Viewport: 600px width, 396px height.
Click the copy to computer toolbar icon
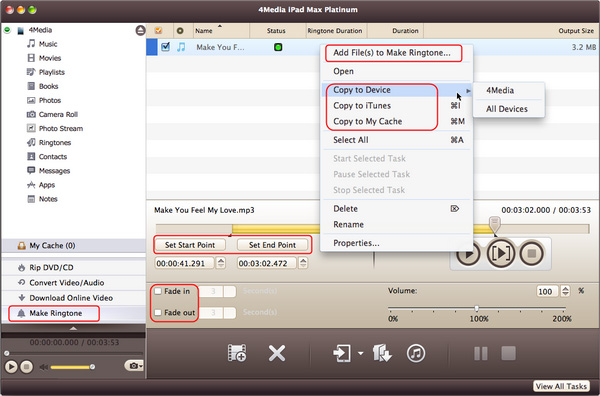coord(382,353)
